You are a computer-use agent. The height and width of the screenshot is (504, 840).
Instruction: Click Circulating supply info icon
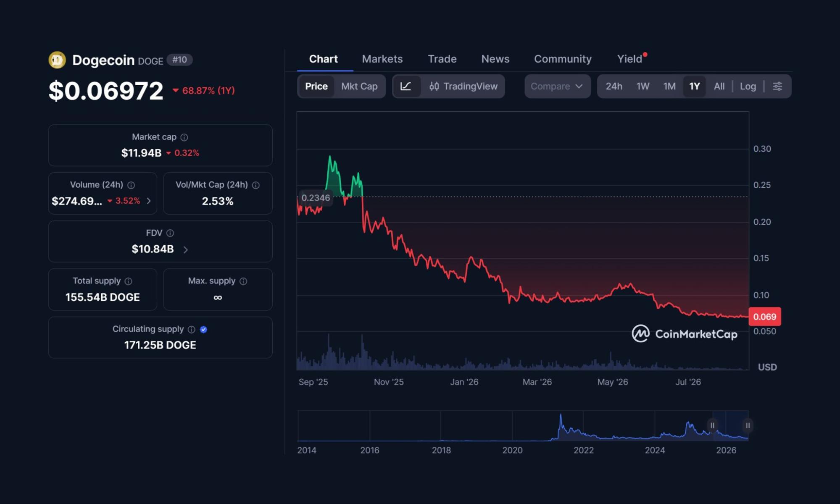[191, 330]
